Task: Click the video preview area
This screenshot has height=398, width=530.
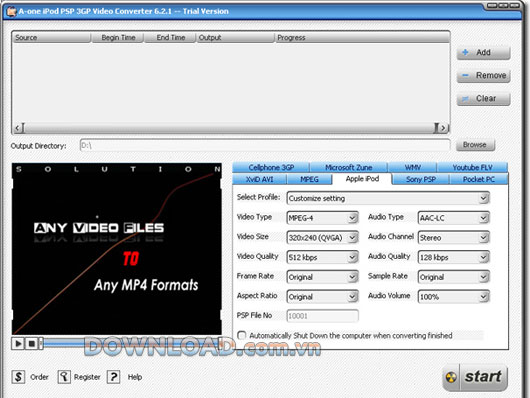Action: coord(117,249)
